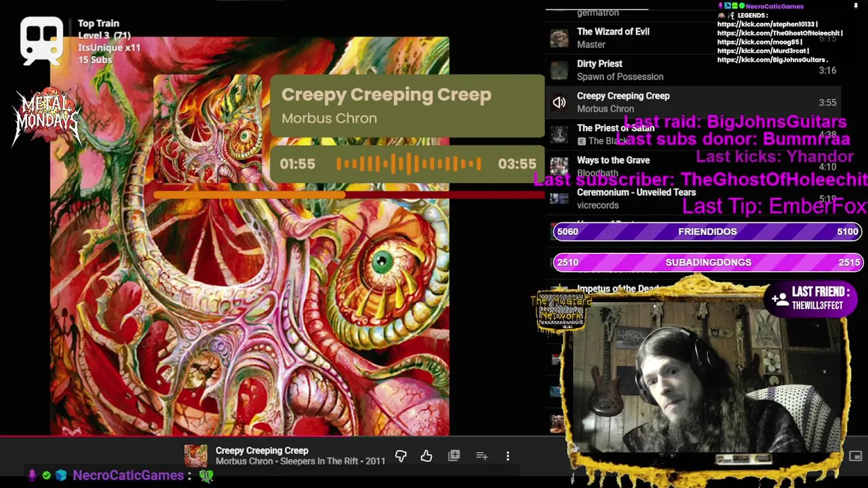Click the thumbs up like icon
This screenshot has height=488, width=868.
click(x=426, y=456)
